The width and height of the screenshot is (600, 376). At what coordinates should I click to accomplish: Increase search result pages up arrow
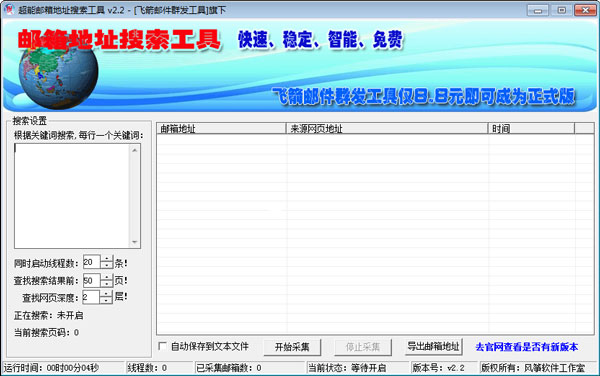(x=107, y=277)
